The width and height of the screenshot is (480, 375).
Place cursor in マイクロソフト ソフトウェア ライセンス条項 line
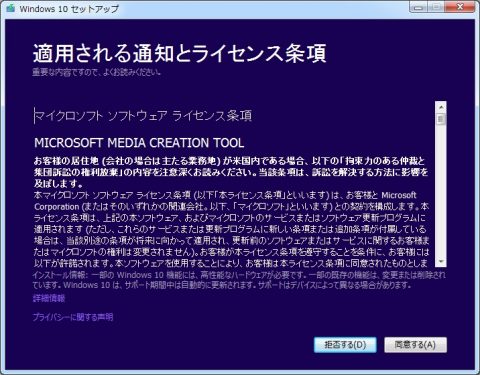tap(143, 116)
